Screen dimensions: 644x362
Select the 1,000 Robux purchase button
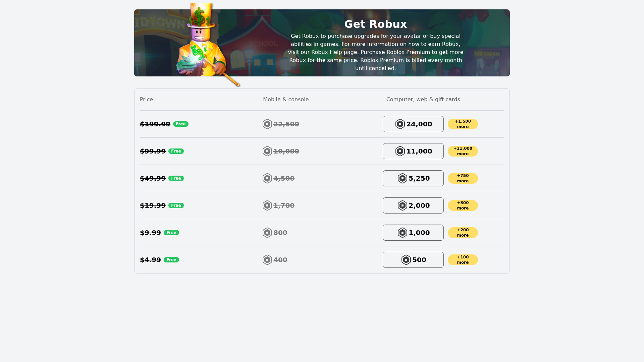click(413, 232)
